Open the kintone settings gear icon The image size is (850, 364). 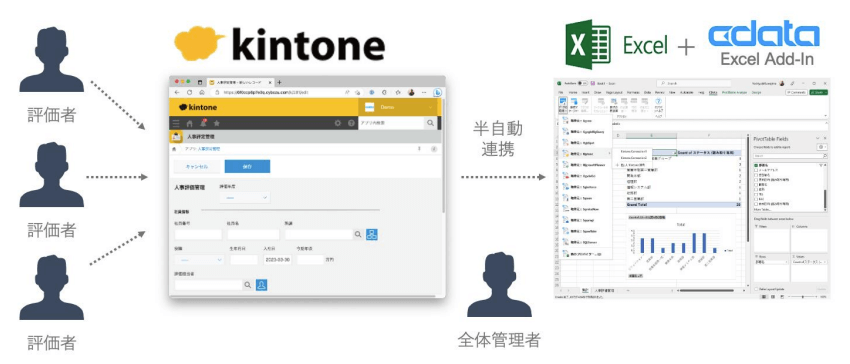338,123
